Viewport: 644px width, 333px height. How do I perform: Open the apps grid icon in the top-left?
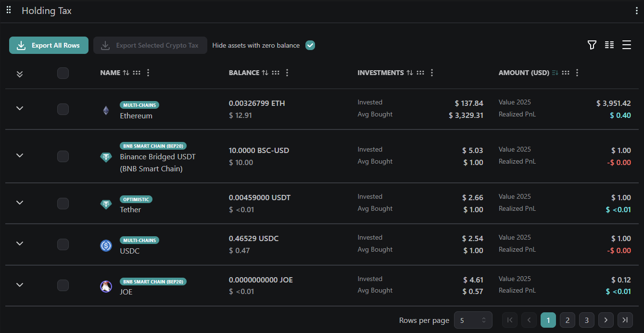click(x=8, y=10)
